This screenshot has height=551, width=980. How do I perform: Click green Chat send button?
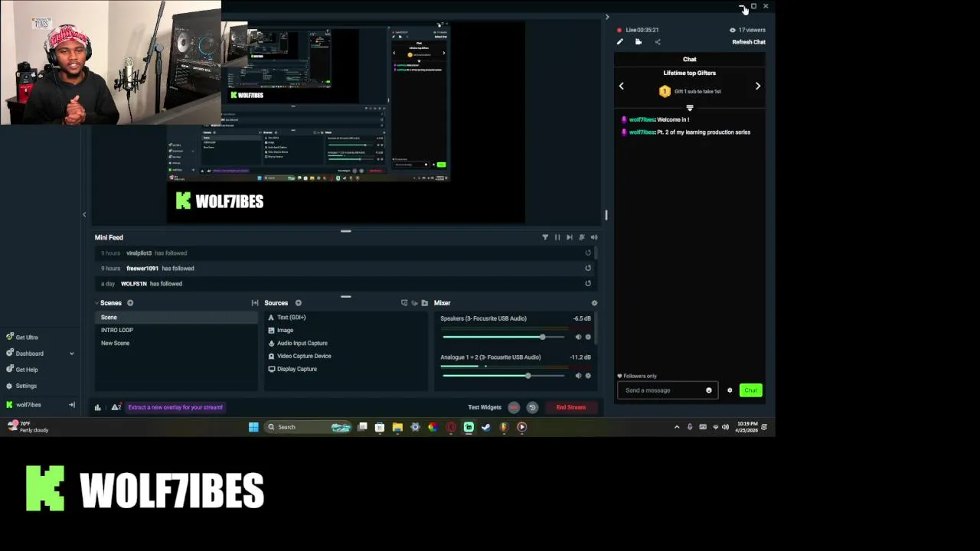pyautogui.click(x=751, y=390)
